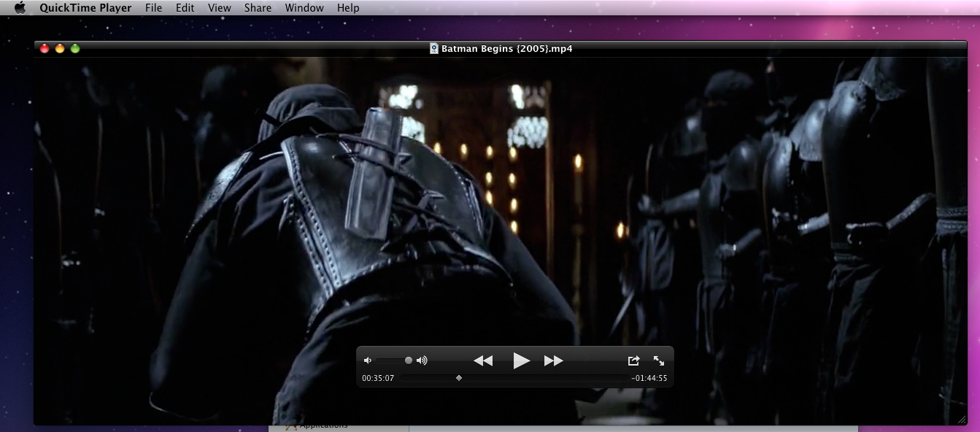Set full volume with loud speaker icon

coord(422,360)
